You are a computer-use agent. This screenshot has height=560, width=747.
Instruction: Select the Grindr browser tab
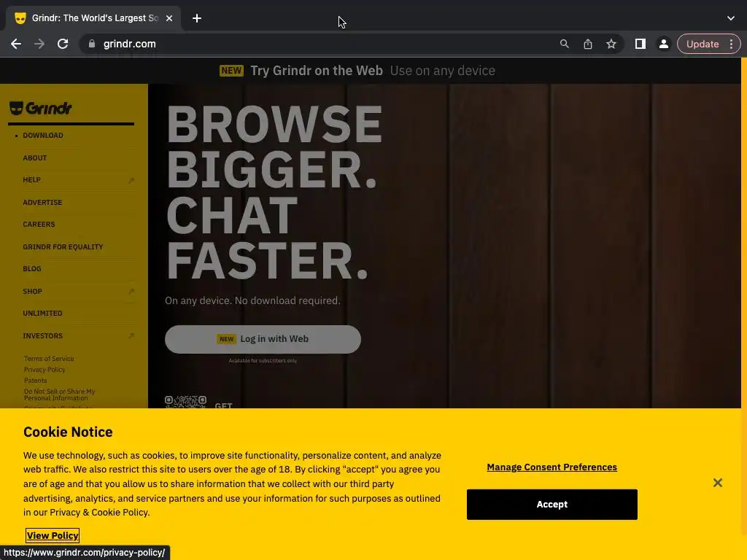click(93, 18)
